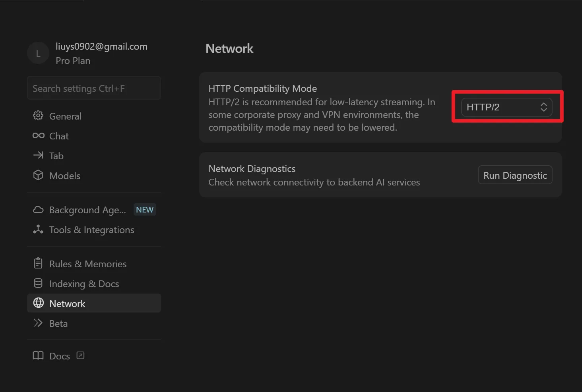This screenshot has height=392, width=582.
Task: Open Background Agents via the cloud icon
Action: pyautogui.click(x=38, y=210)
